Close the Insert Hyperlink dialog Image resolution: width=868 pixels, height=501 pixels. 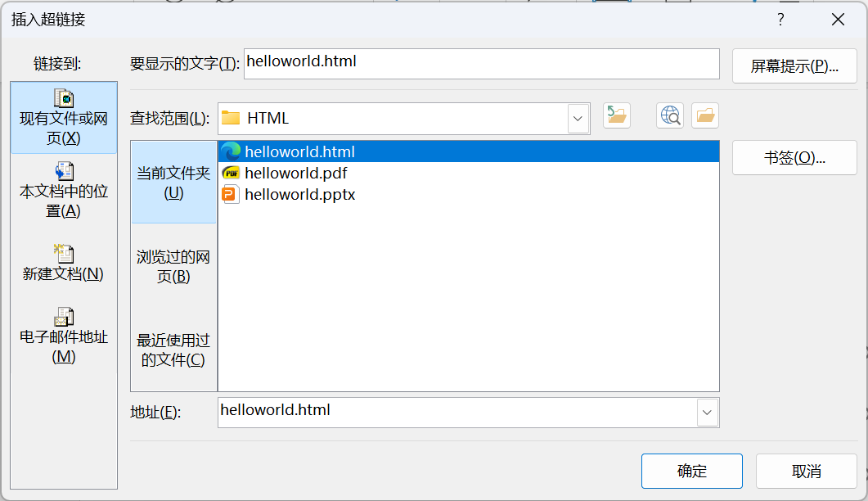pos(838,20)
